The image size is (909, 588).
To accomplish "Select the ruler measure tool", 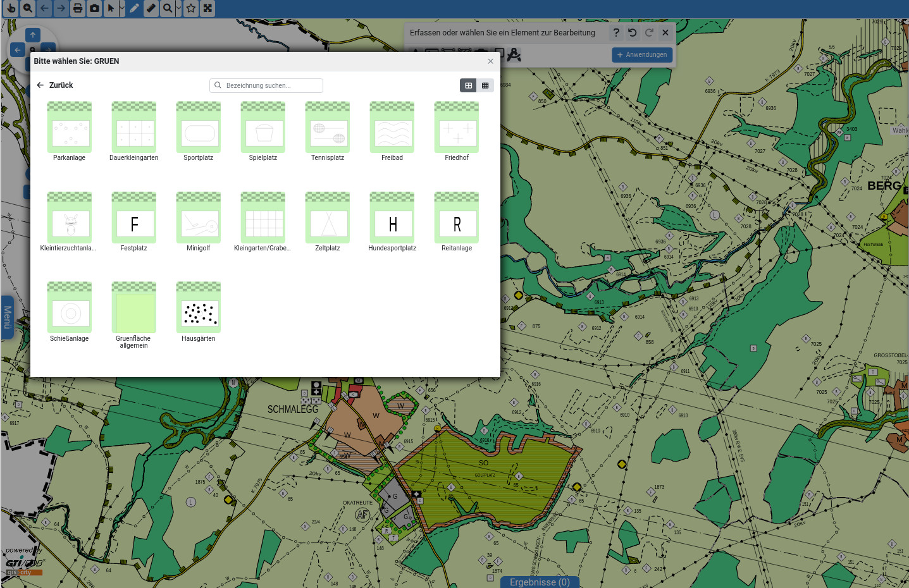I will [151, 8].
